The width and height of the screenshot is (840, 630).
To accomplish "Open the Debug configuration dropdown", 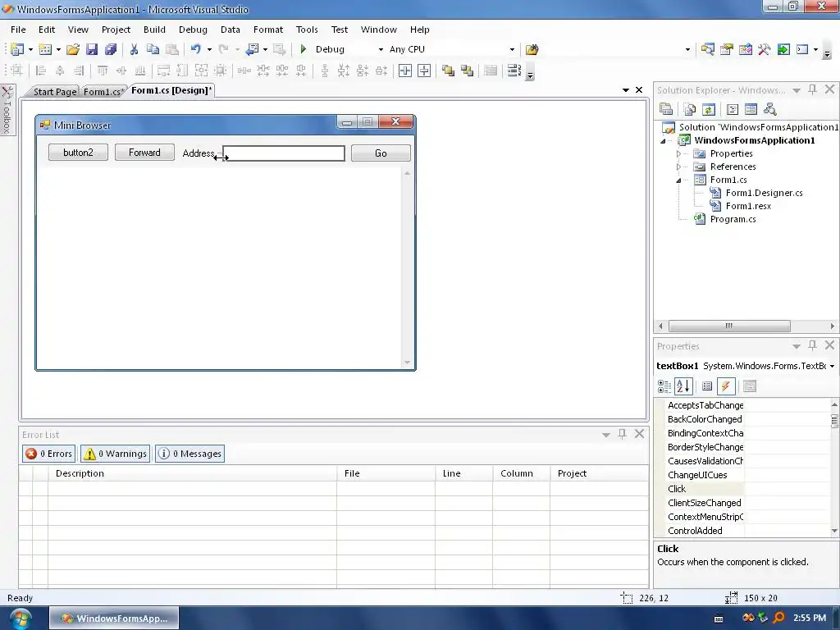I will pos(381,49).
